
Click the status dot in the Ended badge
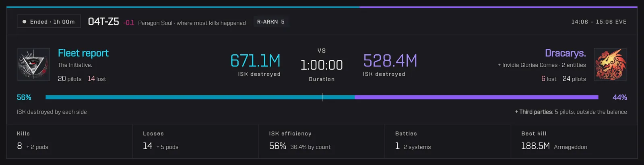[25, 22]
